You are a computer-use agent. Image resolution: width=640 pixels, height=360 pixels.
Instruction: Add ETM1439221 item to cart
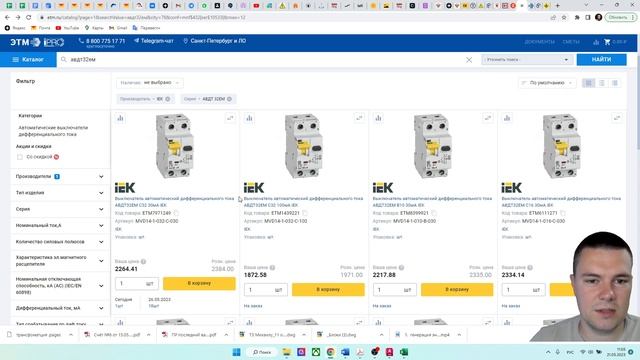[328, 289]
